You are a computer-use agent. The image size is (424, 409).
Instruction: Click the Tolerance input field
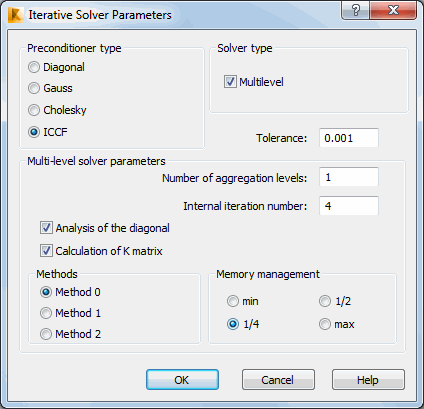349,138
